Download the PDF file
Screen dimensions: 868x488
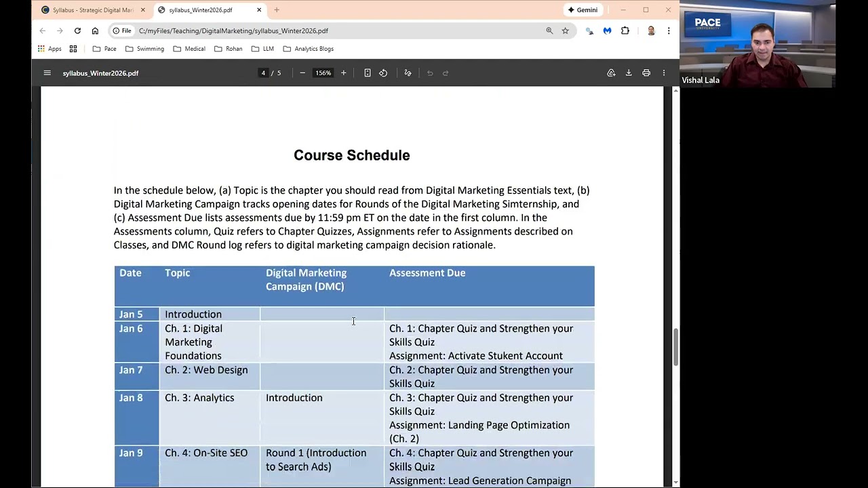pos(629,73)
